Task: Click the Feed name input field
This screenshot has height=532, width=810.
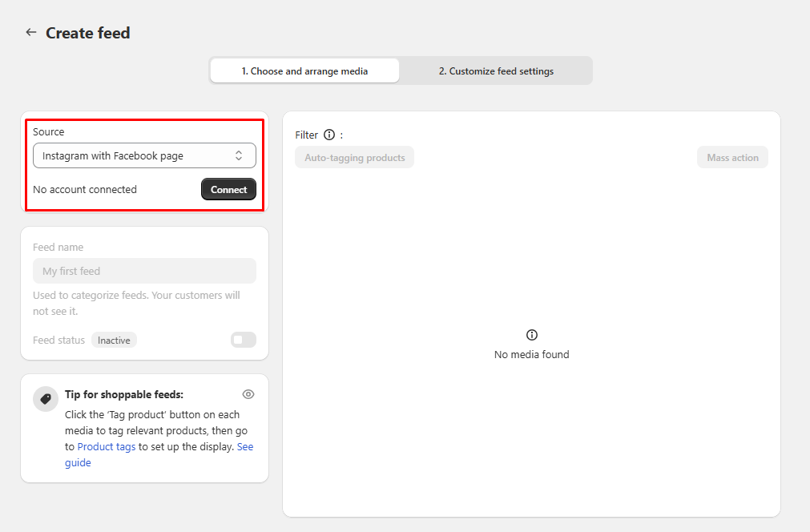Action: [x=144, y=271]
